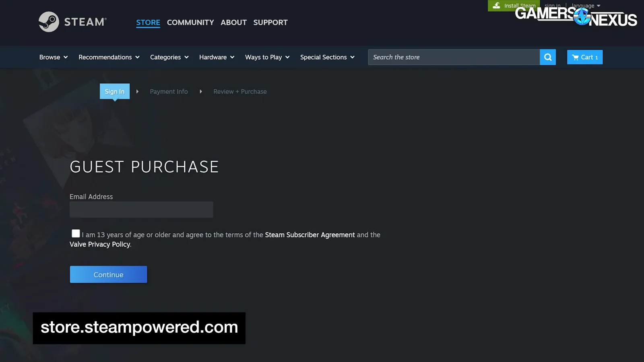
Task: Expand the Recommendations dropdown
Action: click(109, 57)
